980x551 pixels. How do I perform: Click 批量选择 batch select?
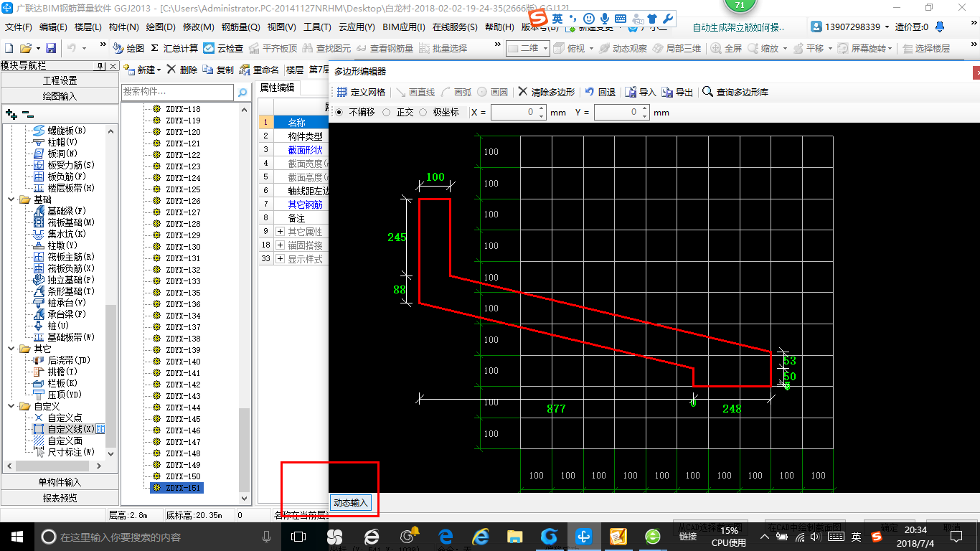pos(443,48)
